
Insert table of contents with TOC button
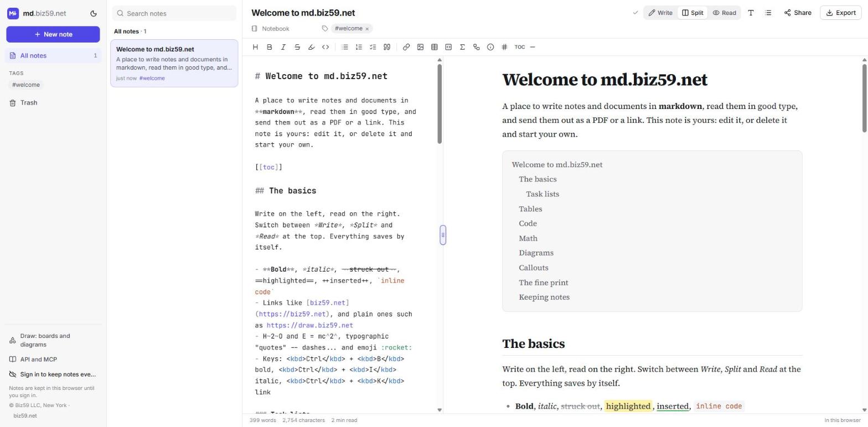coord(519,47)
